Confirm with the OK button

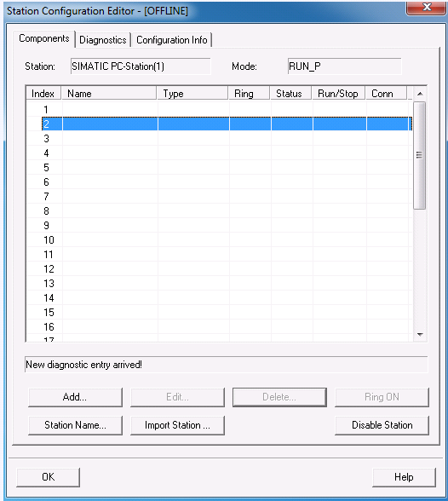[x=48, y=477]
